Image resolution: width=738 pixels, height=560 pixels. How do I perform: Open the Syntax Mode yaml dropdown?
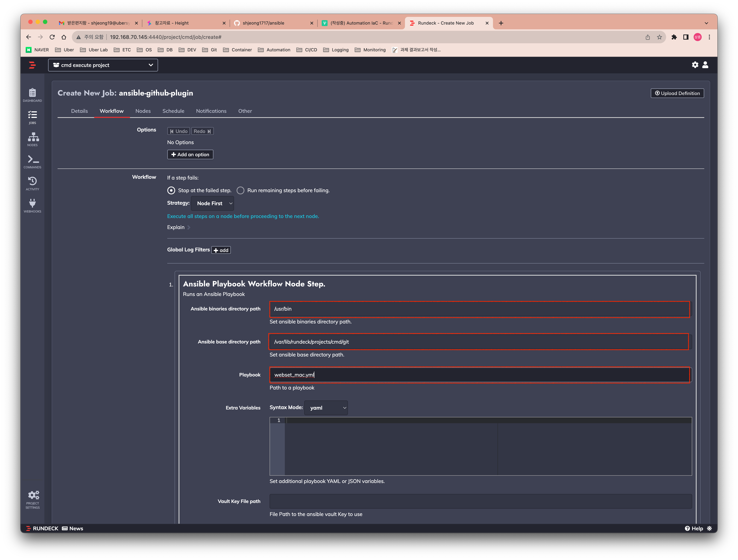point(326,408)
